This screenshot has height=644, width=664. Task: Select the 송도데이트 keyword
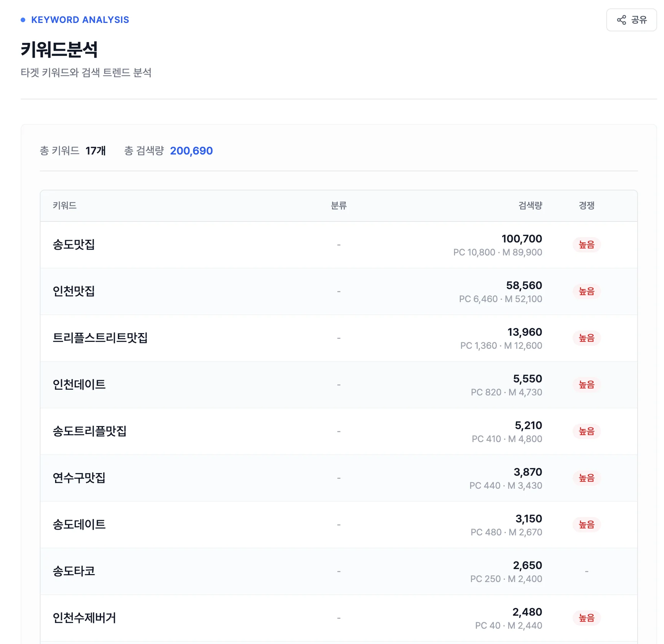click(x=80, y=524)
